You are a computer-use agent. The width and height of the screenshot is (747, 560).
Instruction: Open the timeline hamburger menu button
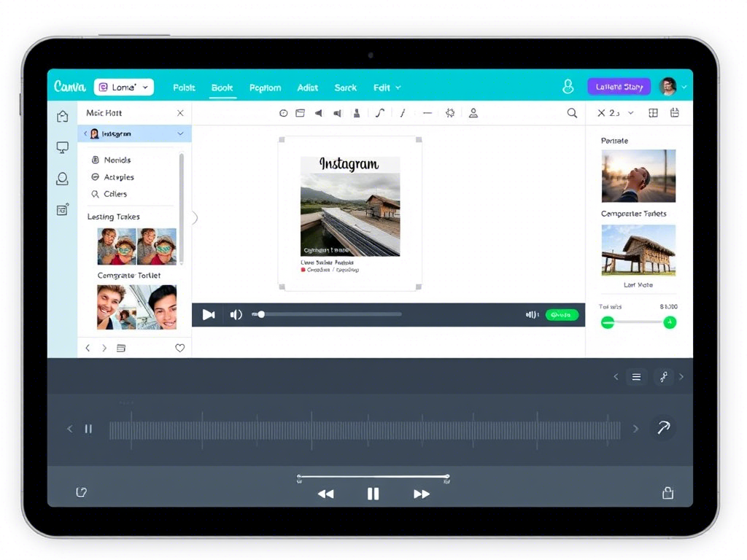pos(636,377)
